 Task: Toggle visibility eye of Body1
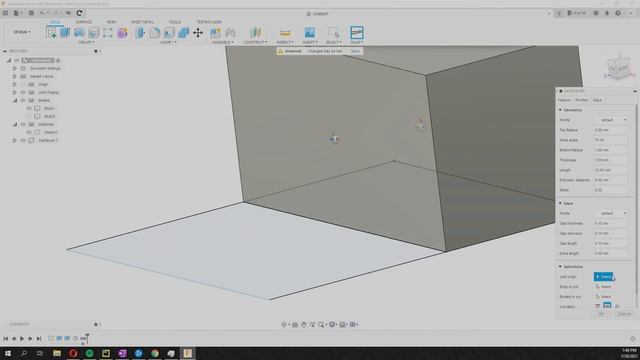point(29,108)
